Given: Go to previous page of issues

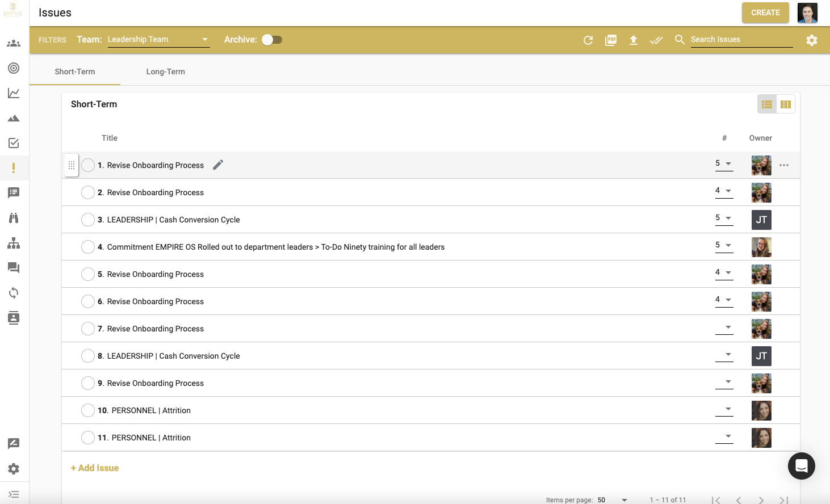Looking at the screenshot, I should point(739,500).
